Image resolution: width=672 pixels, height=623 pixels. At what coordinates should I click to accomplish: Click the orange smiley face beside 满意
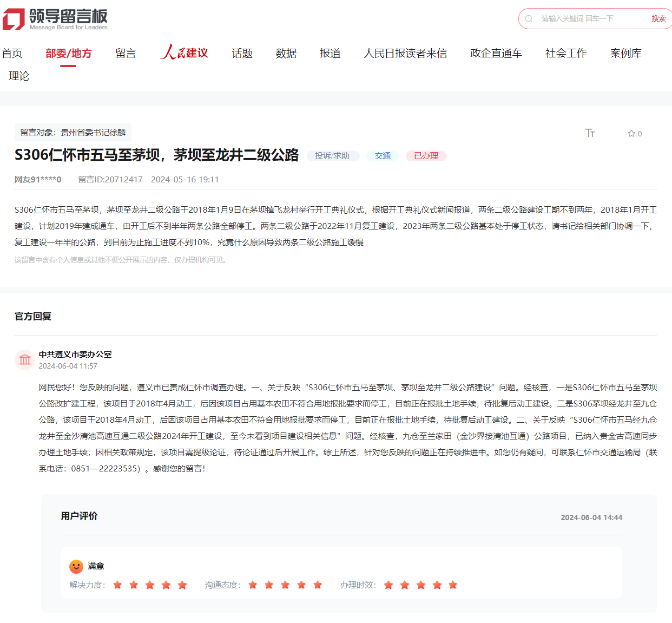[x=76, y=566]
